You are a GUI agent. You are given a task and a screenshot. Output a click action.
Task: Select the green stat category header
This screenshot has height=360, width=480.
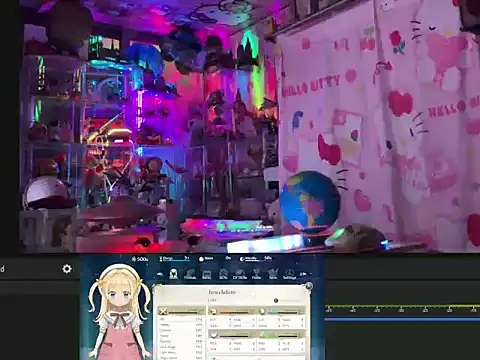click(x=281, y=334)
